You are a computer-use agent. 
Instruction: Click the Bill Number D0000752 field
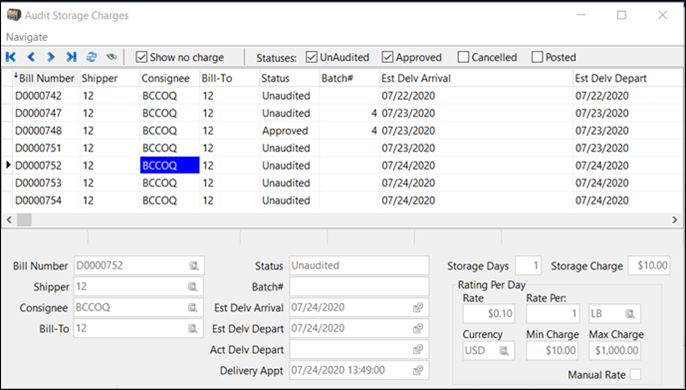pyautogui.click(x=139, y=266)
